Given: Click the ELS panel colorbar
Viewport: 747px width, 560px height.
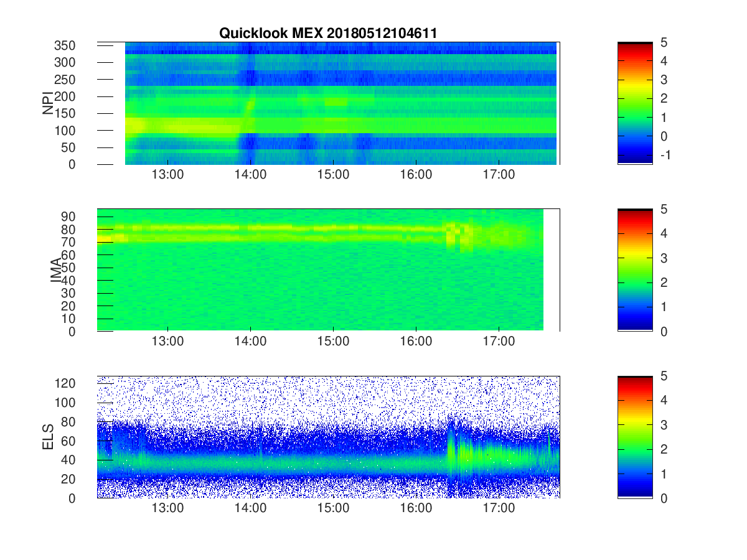Looking at the screenshot, I should (x=635, y=437).
